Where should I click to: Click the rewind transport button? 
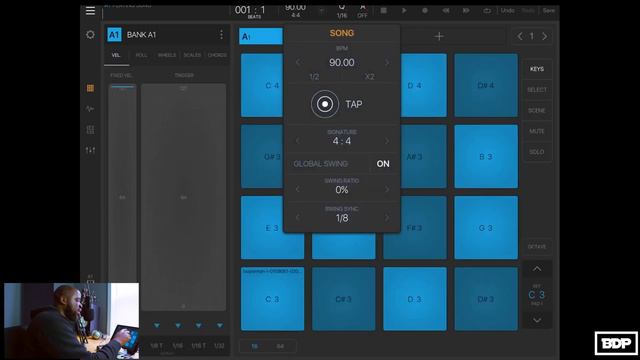click(x=445, y=11)
